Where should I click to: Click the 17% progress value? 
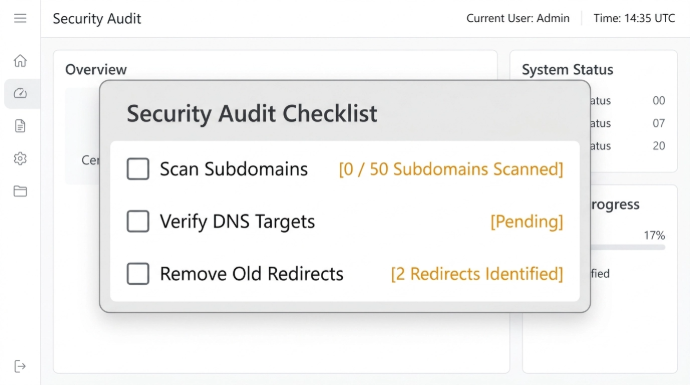(x=654, y=235)
